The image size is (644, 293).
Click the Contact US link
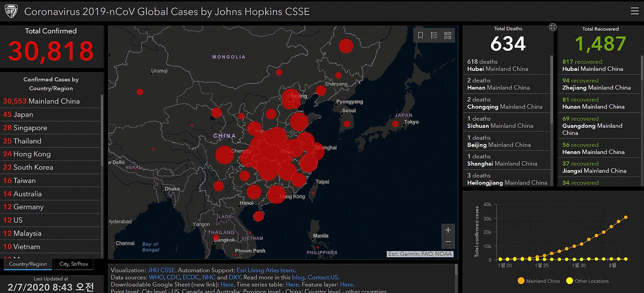[323, 277]
